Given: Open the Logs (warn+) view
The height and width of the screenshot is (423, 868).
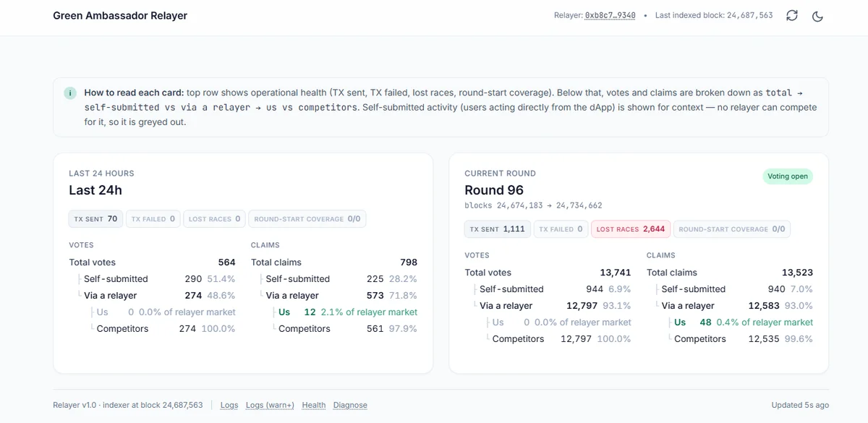Looking at the screenshot, I should [270, 405].
